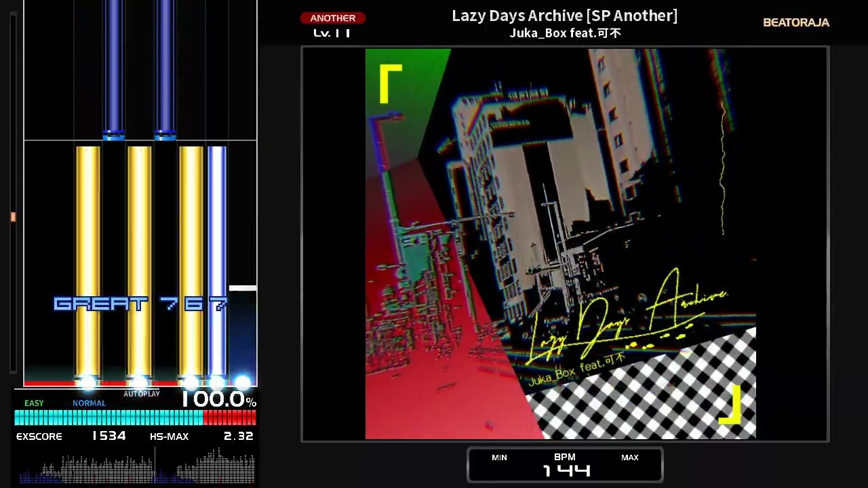Click the EASY gauge label
868x488 pixels.
tap(34, 403)
